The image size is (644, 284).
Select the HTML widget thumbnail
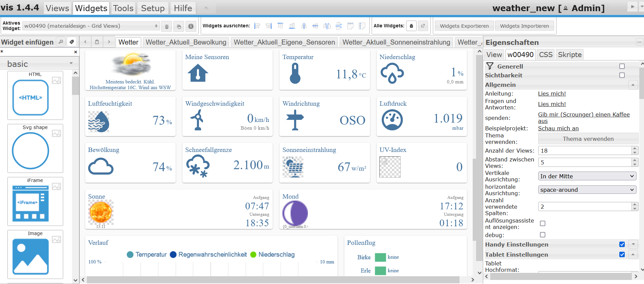point(35,95)
